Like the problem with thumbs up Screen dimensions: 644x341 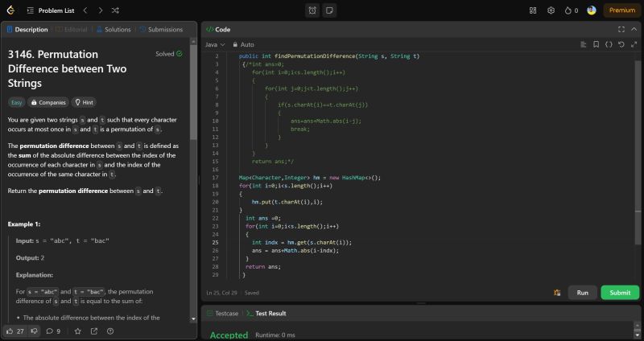click(x=15, y=331)
